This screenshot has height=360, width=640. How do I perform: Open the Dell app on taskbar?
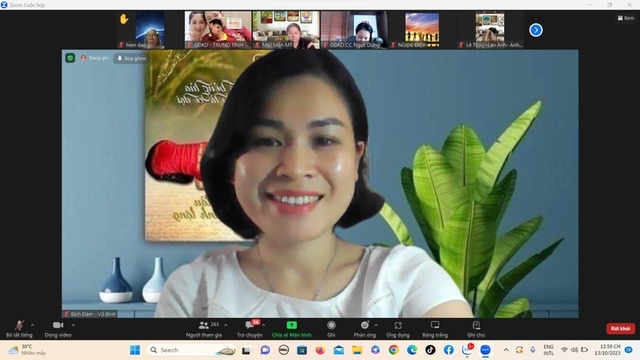(x=284, y=350)
